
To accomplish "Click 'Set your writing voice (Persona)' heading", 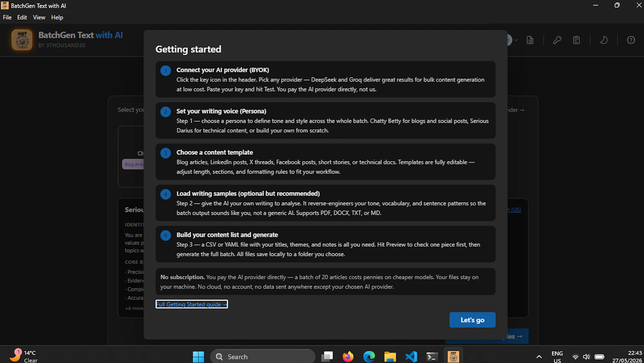I will (221, 111).
